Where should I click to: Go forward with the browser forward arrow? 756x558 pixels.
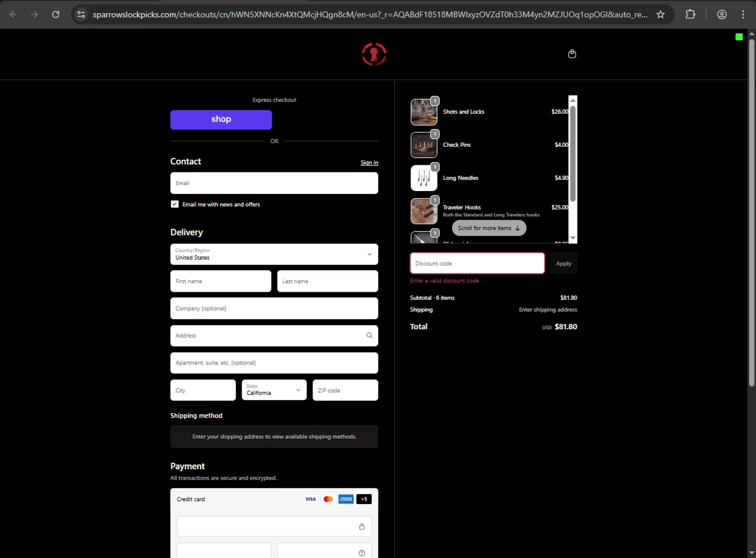coord(34,15)
